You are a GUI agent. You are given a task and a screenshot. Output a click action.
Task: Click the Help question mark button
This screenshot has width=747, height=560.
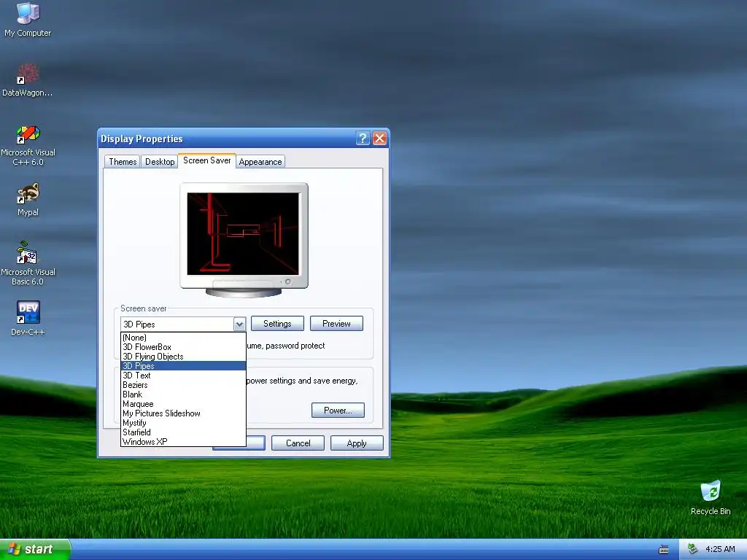click(363, 138)
